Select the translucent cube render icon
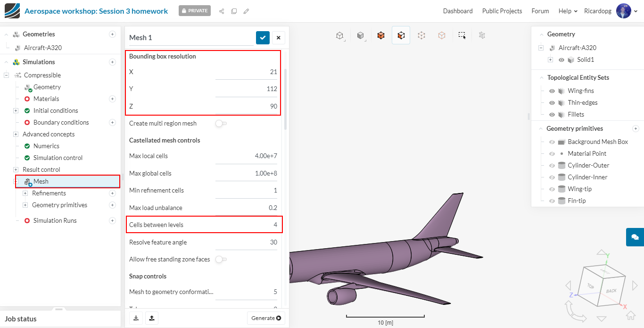Viewport: 644px width, 328px height. tap(442, 35)
